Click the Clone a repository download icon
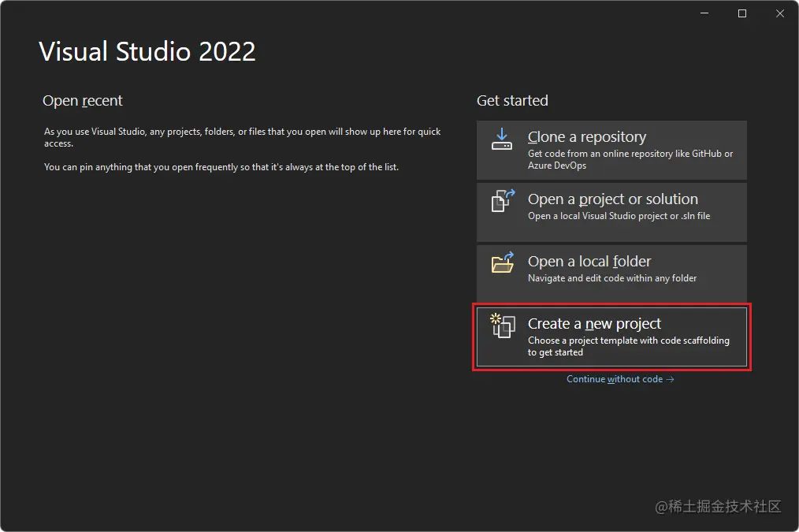Screen dimensions: 799x532 (x=502, y=140)
